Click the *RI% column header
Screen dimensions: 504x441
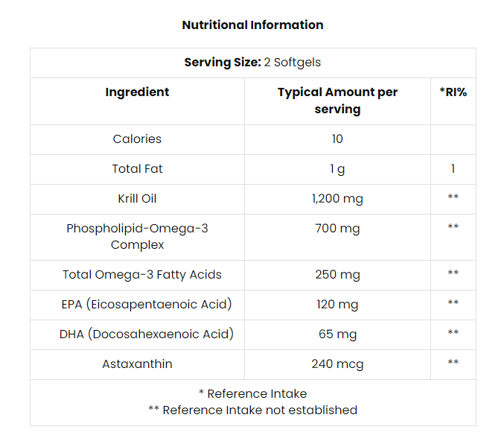(453, 92)
